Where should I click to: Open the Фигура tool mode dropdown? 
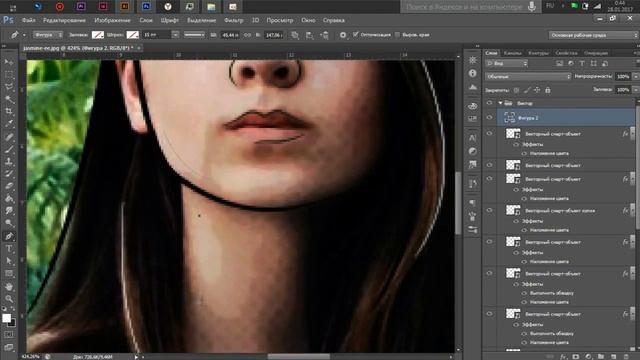click(x=48, y=35)
